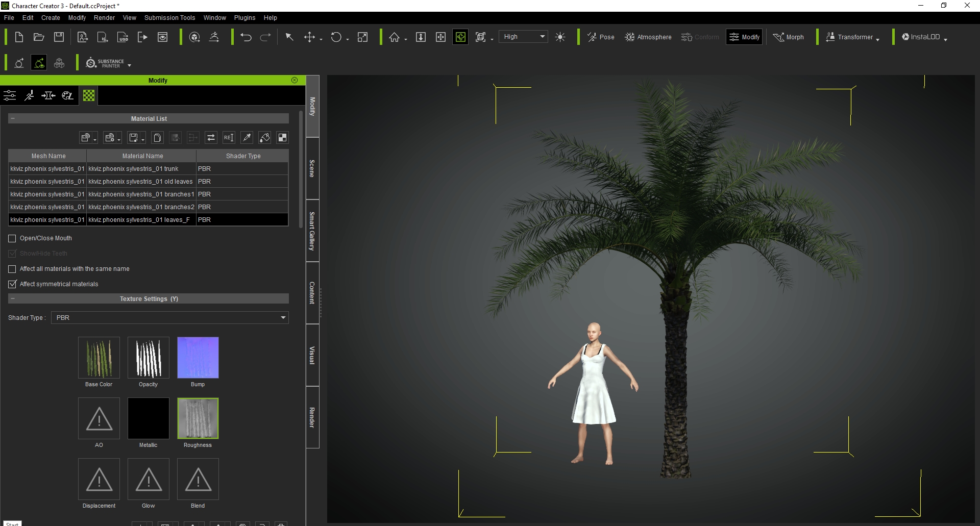
Task: Click the Atmosphere button
Action: click(648, 37)
